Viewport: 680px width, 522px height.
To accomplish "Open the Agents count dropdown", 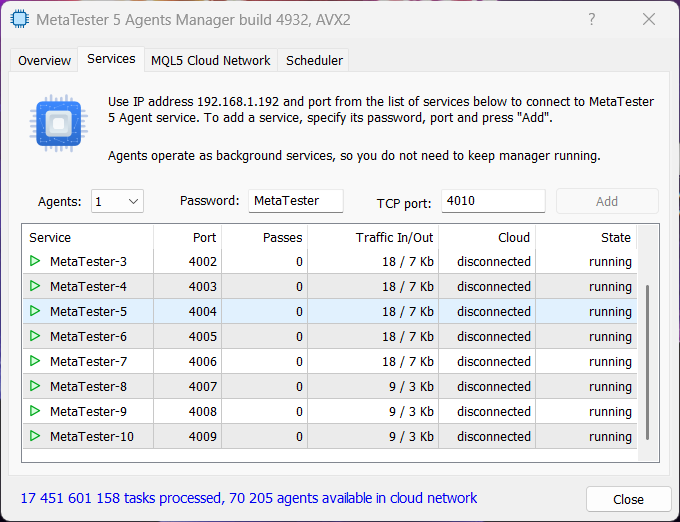I will 117,202.
